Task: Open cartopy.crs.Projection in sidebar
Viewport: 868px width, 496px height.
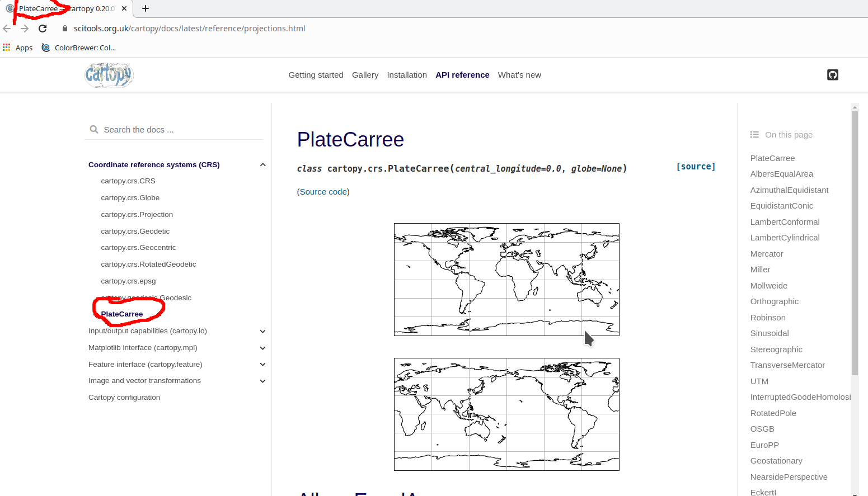Action: pos(137,215)
